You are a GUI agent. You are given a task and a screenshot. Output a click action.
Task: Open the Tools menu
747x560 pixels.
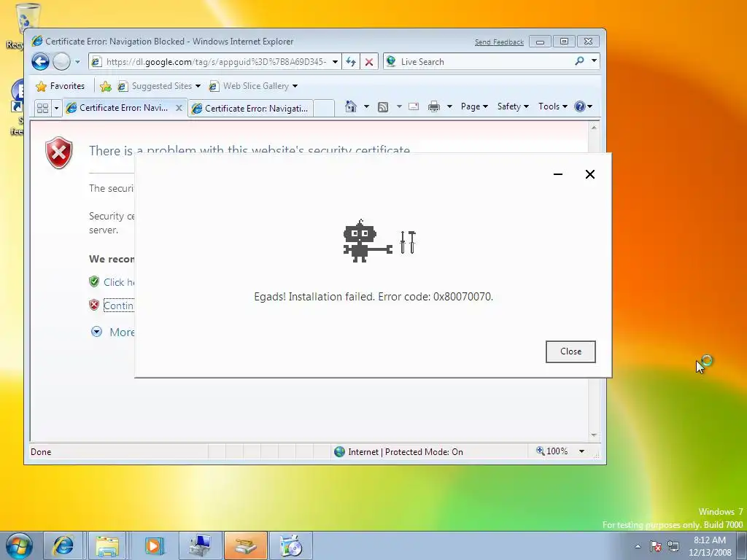point(553,106)
